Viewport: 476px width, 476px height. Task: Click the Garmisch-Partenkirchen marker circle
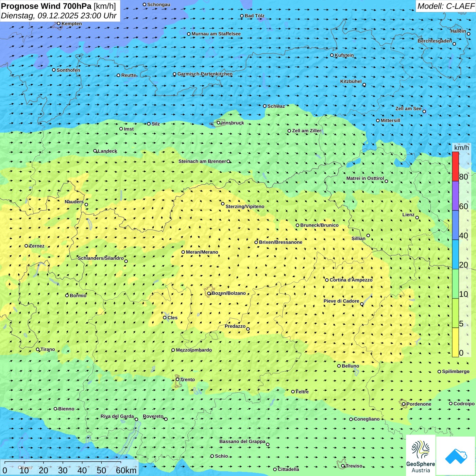pyautogui.click(x=174, y=74)
